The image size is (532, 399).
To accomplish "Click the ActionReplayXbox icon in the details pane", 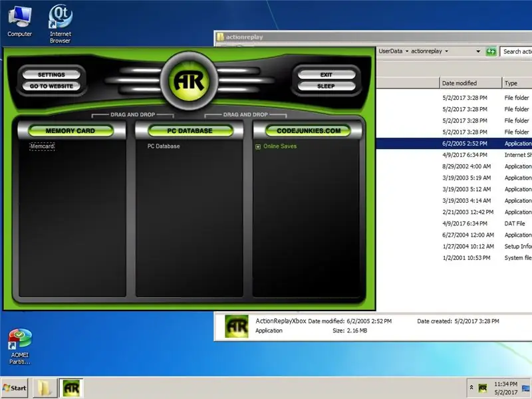I will coord(237,326).
